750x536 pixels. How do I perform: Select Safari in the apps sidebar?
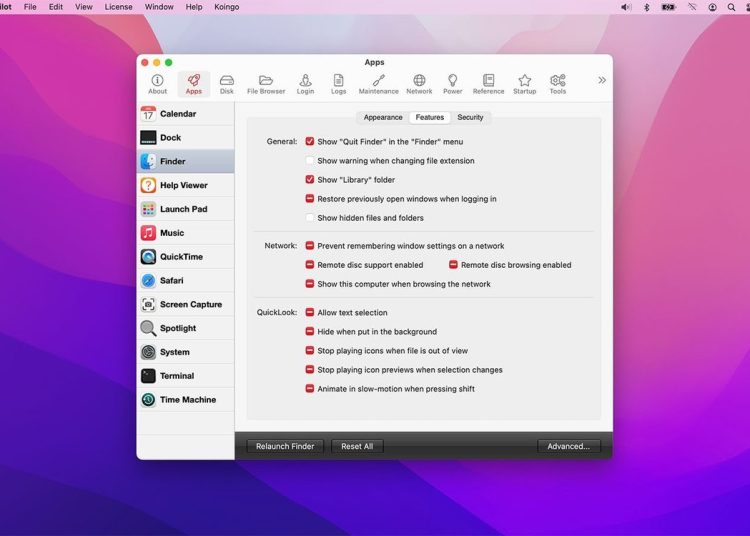tap(171, 281)
